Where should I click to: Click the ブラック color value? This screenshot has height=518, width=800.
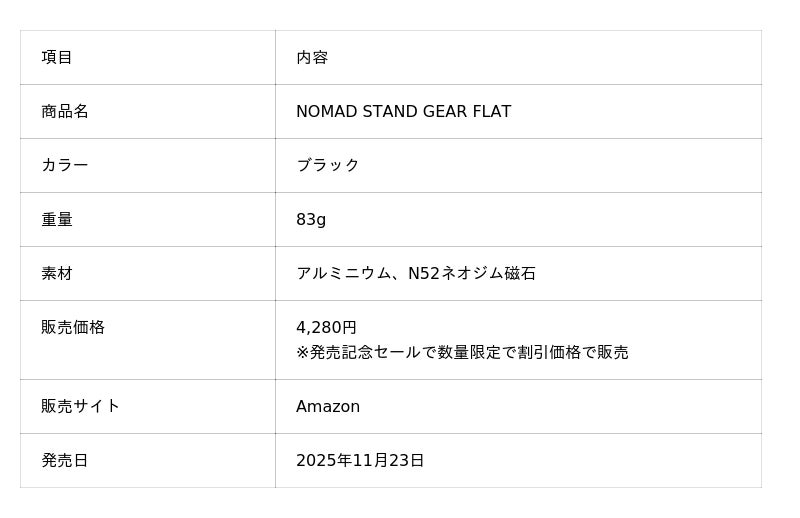click(x=328, y=165)
